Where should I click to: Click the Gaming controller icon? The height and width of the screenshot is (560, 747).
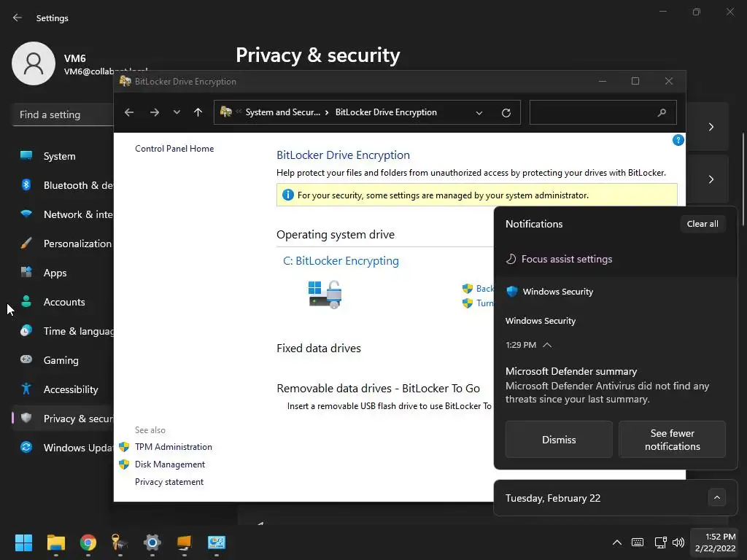point(26,359)
